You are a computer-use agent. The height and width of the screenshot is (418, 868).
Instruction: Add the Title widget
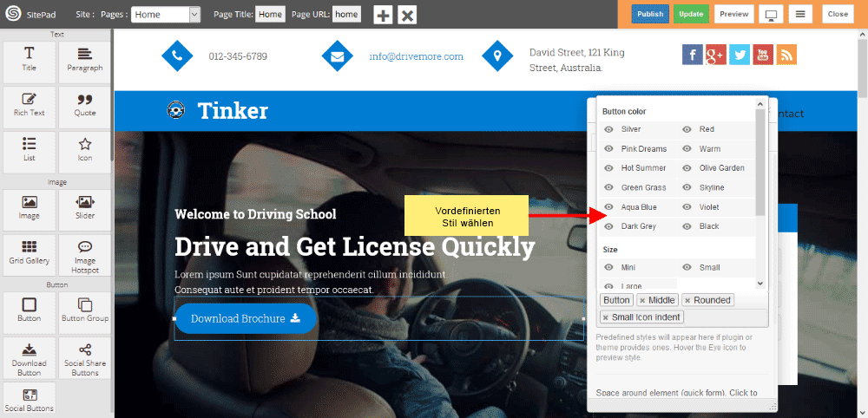click(x=30, y=62)
